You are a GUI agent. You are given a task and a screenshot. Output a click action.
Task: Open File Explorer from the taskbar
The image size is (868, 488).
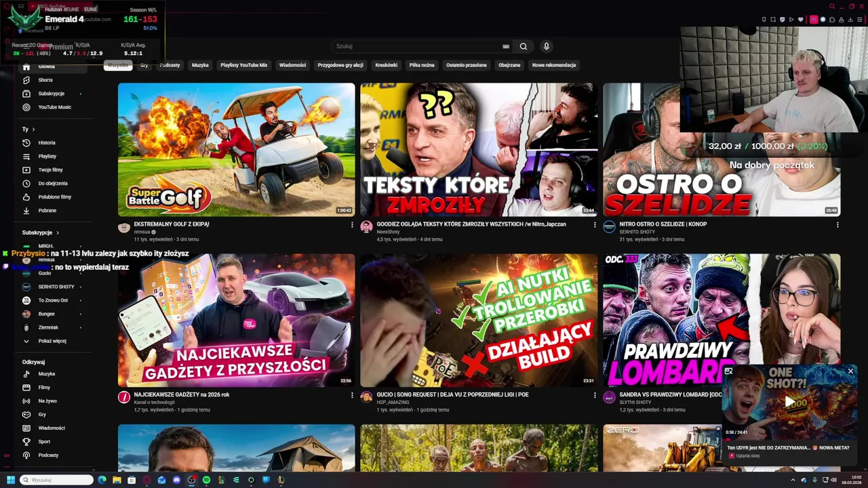(x=117, y=480)
